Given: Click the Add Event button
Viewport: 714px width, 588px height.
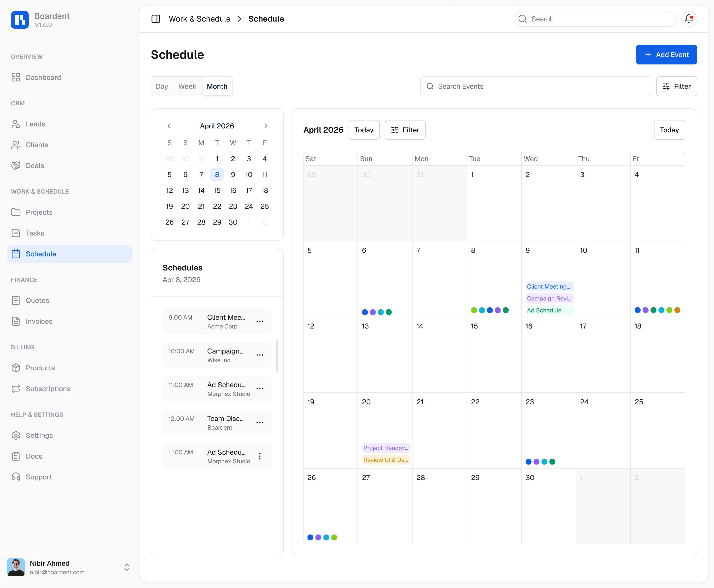Looking at the screenshot, I should click(666, 55).
